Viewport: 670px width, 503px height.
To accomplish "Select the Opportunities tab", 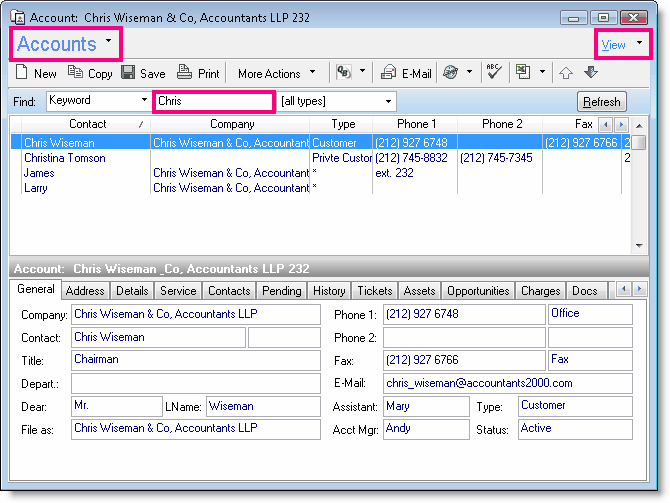I will 478,291.
